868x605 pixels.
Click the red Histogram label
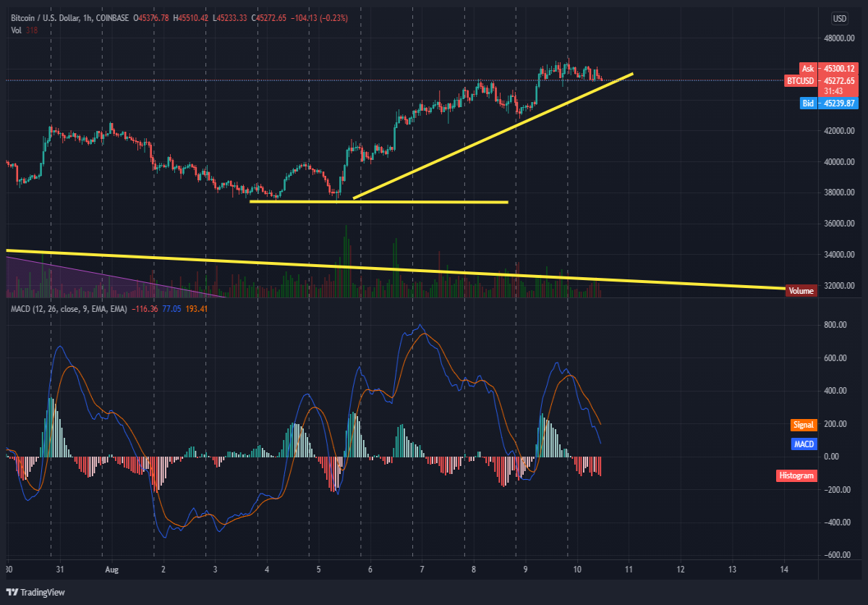coord(796,475)
